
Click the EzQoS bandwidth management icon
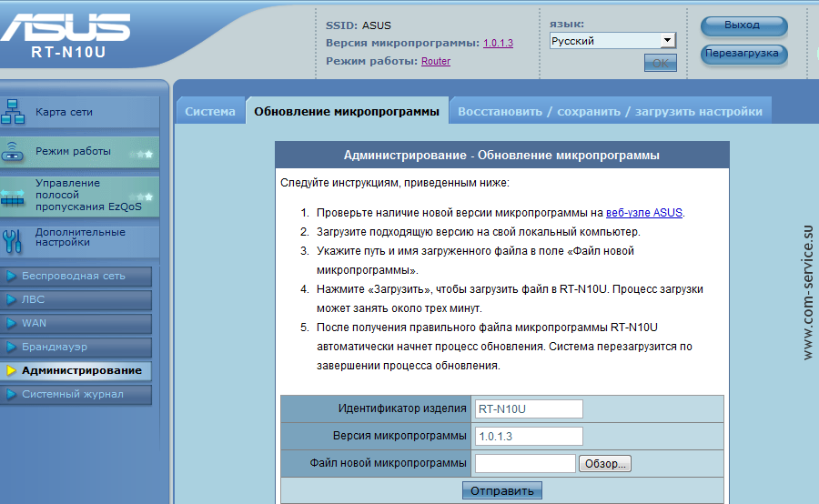pyautogui.click(x=13, y=197)
